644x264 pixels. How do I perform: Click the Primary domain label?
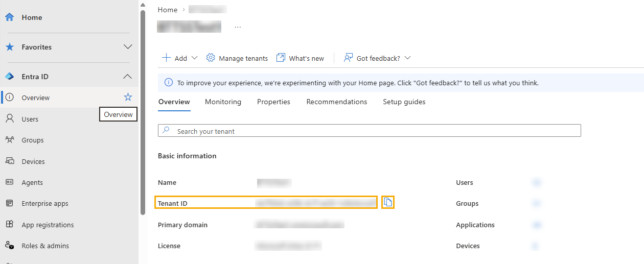tap(182, 225)
